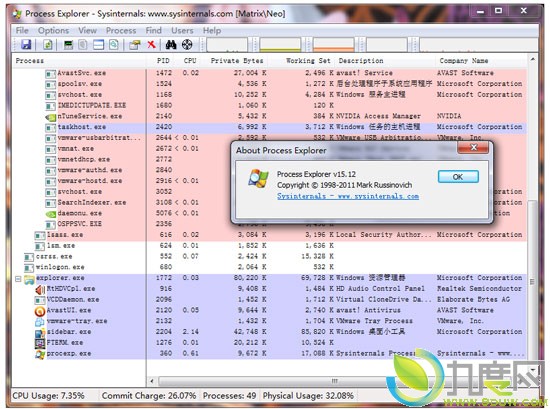The height and width of the screenshot is (409, 550).
Task: Open process Properties toolbar icon
Action: (x=134, y=45)
